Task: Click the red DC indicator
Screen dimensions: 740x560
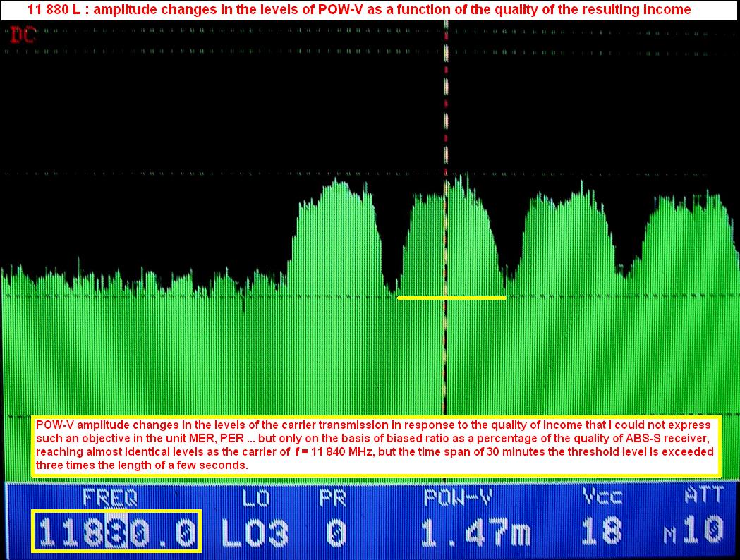Action: [x=22, y=37]
